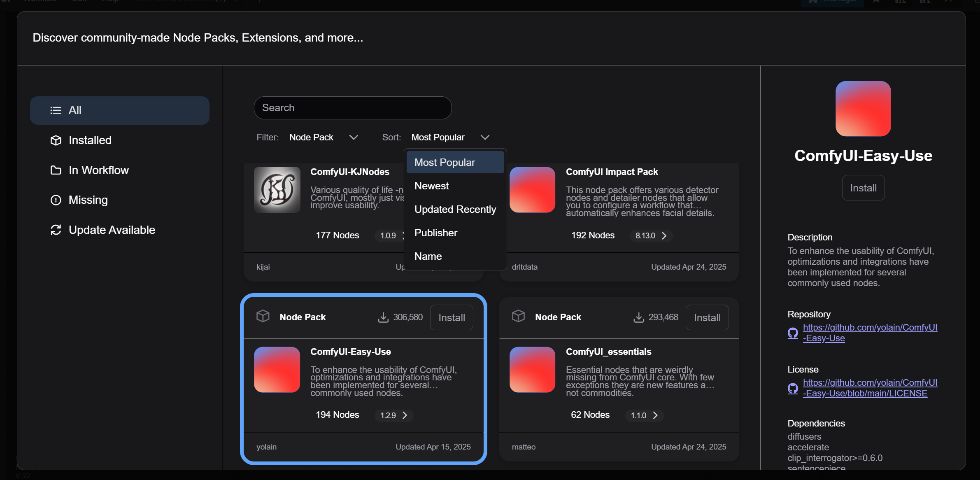This screenshot has height=480, width=980.
Task: Click GitHub icon next to License link
Action: (x=793, y=388)
